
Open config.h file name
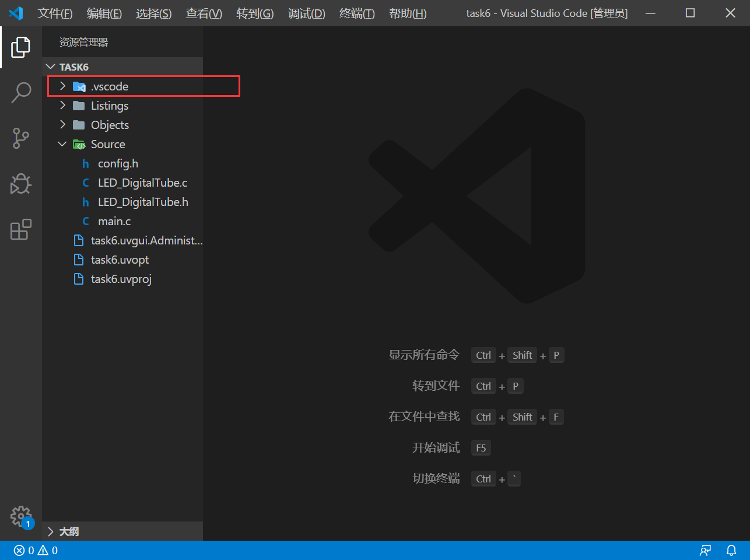point(118,163)
